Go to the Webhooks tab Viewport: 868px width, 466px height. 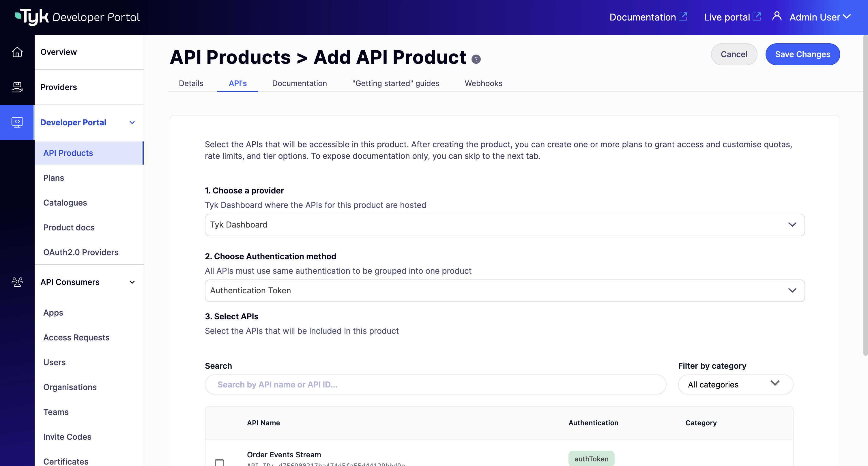[x=483, y=83]
